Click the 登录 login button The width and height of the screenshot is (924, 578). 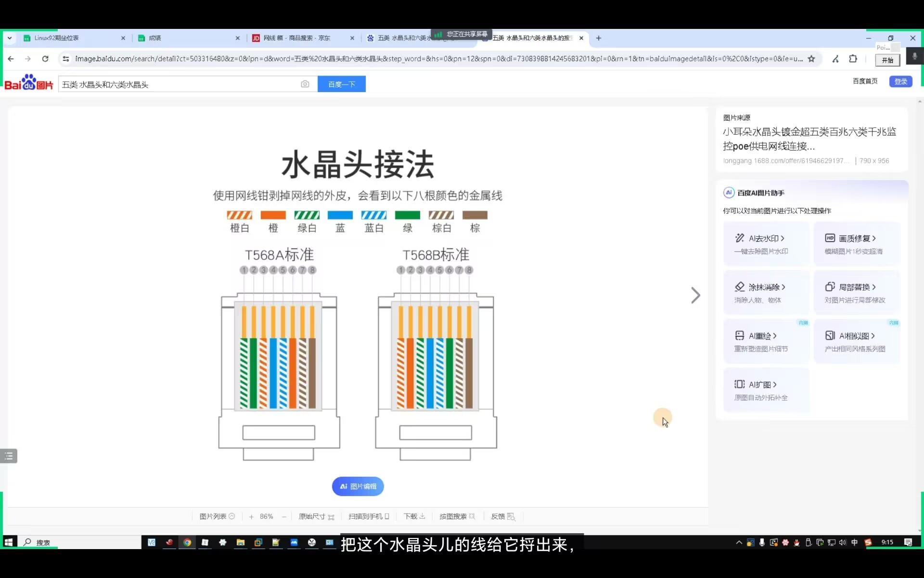point(900,81)
